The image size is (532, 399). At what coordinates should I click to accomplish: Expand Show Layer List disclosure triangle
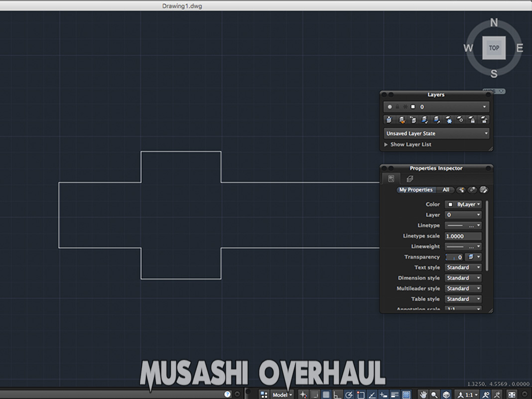pos(386,144)
